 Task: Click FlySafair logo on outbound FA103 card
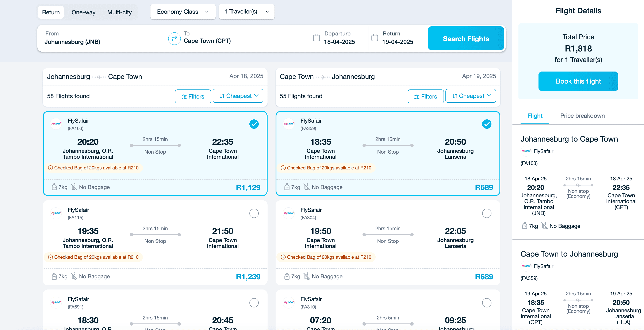coord(56,124)
